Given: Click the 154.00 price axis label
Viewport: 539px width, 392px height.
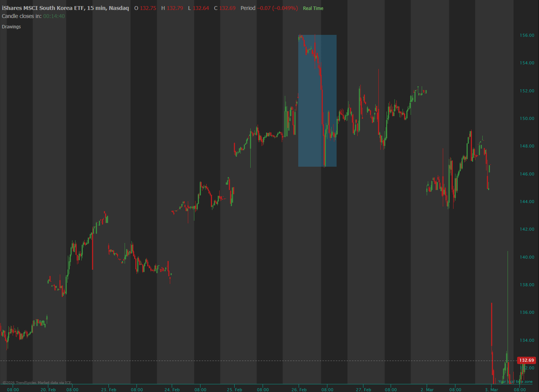Looking at the screenshot, I should pyautogui.click(x=527, y=63).
